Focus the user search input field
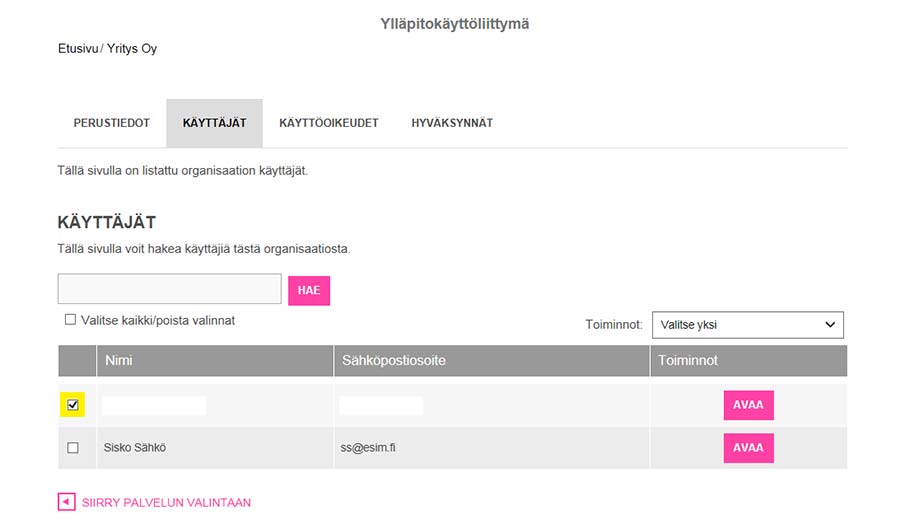This screenshot has width=900, height=524. [169, 289]
